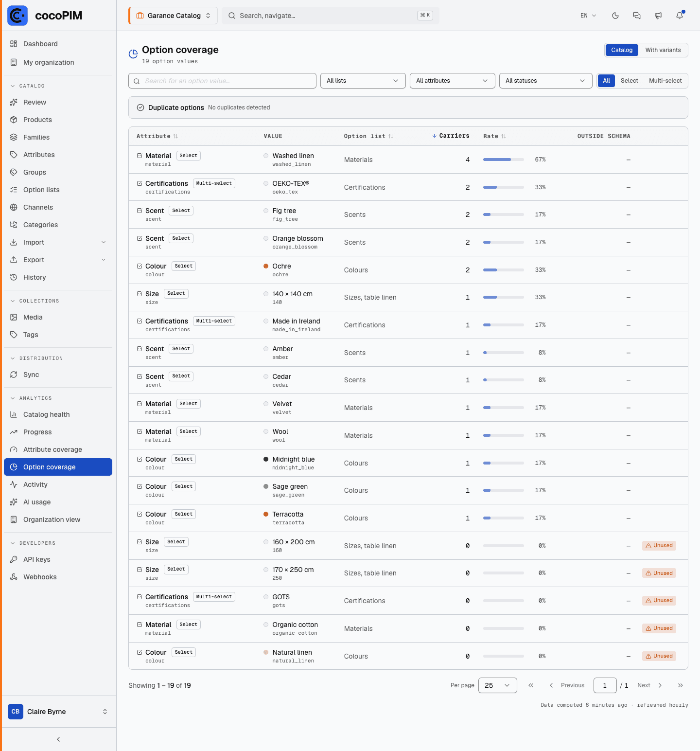Focus the option value search field
The width and height of the screenshot is (700, 751).
pos(222,81)
